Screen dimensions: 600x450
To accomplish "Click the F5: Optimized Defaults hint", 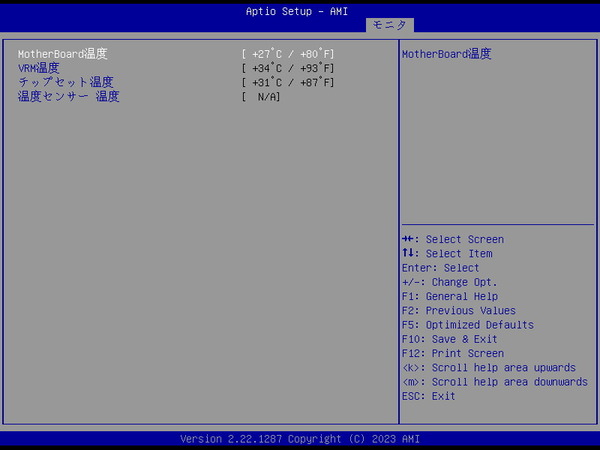I will pos(468,325).
